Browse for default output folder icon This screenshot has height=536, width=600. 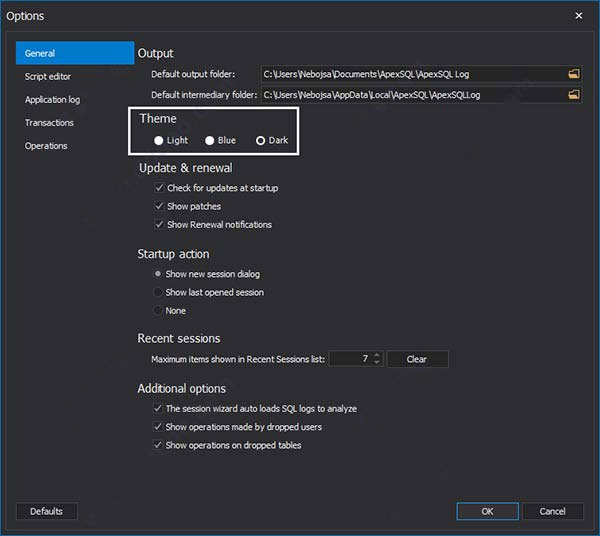[574, 74]
